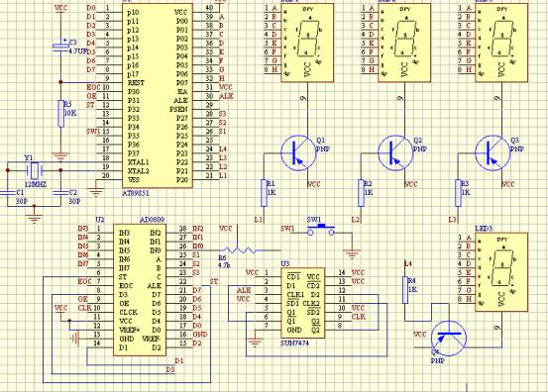Click the ground symbol beside the SW1 switch
Screen dimensions: 548x392
[x=353, y=254]
